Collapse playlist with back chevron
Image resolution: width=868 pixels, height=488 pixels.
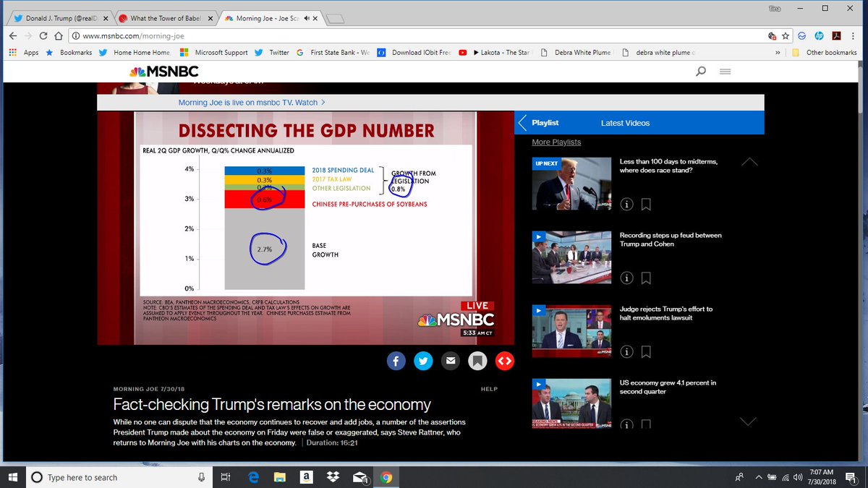click(x=522, y=123)
